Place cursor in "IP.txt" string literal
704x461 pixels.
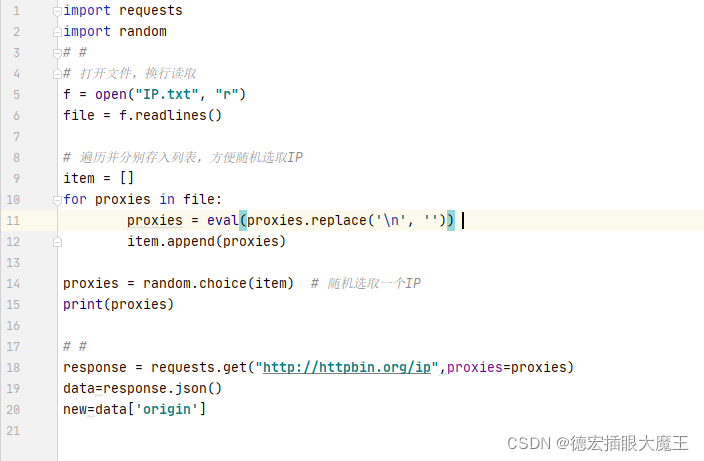pyautogui.click(x=167, y=95)
